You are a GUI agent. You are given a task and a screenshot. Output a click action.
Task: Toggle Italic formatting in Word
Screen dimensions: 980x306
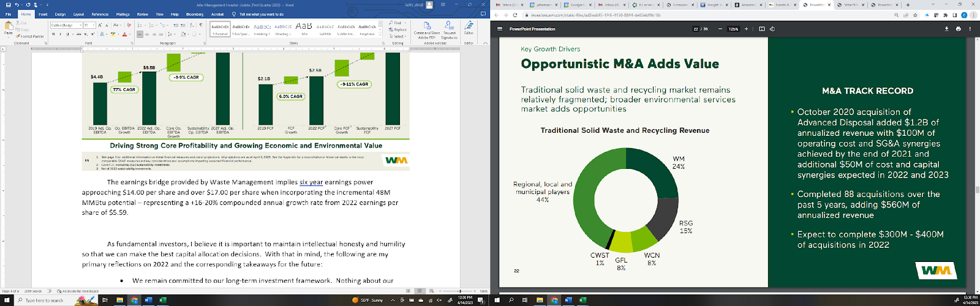pyautogui.click(x=61, y=34)
